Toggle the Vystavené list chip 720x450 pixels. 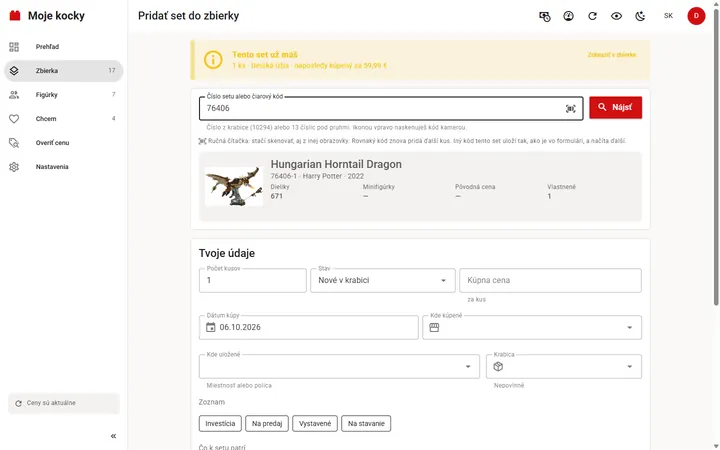coord(315,424)
